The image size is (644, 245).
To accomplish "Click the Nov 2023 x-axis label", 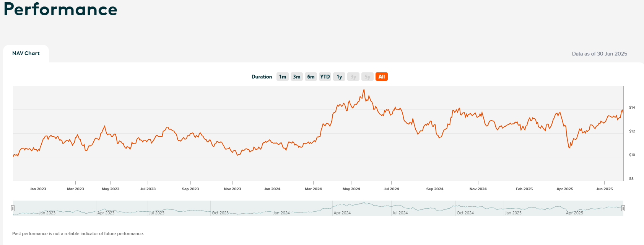I will [x=232, y=189].
